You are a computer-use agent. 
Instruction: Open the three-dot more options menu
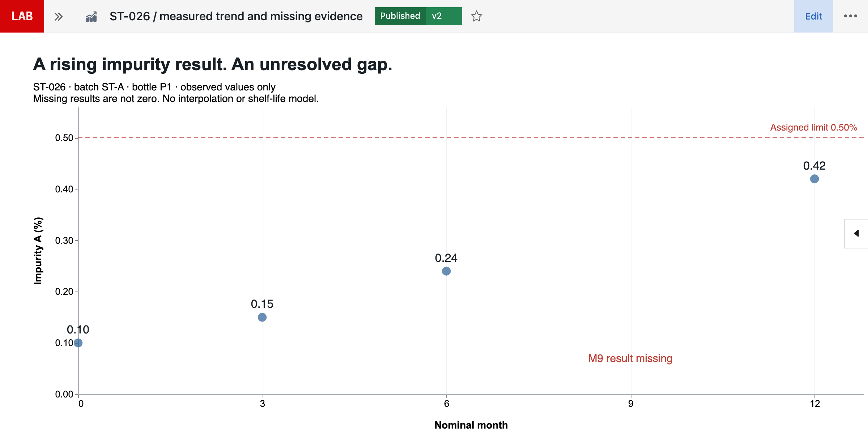click(850, 16)
